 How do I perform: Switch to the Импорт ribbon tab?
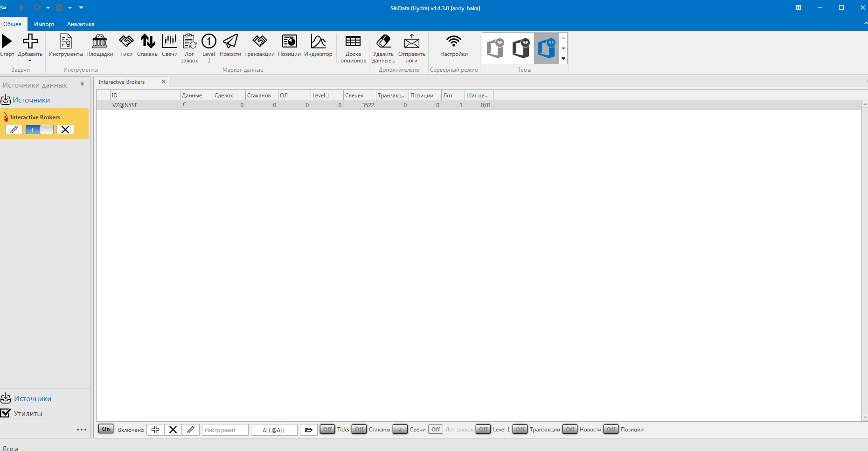(44, 24)
